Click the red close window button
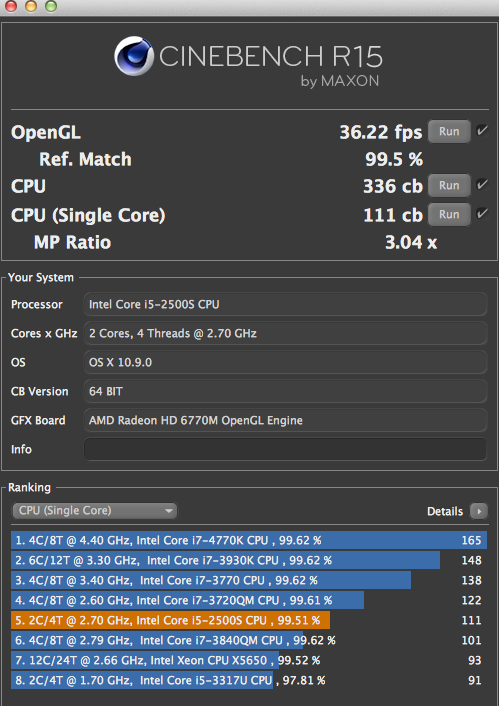 point(10,6)
